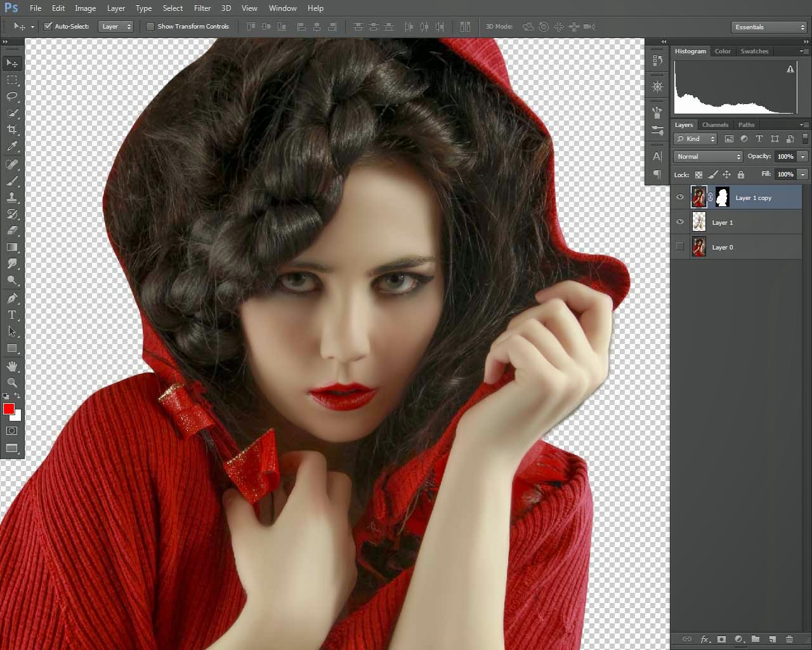Viewport: 812px width, 650px height.
Task: Uncheck the Auto-Select checkbox
Action: click(x=48, y=27)
